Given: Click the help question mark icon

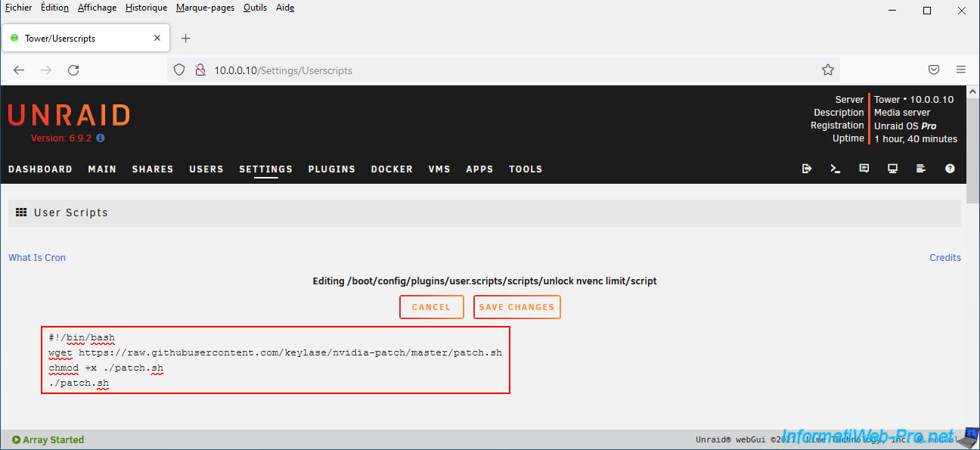Looking at the screenshot, I should click(x=950, y=169).
